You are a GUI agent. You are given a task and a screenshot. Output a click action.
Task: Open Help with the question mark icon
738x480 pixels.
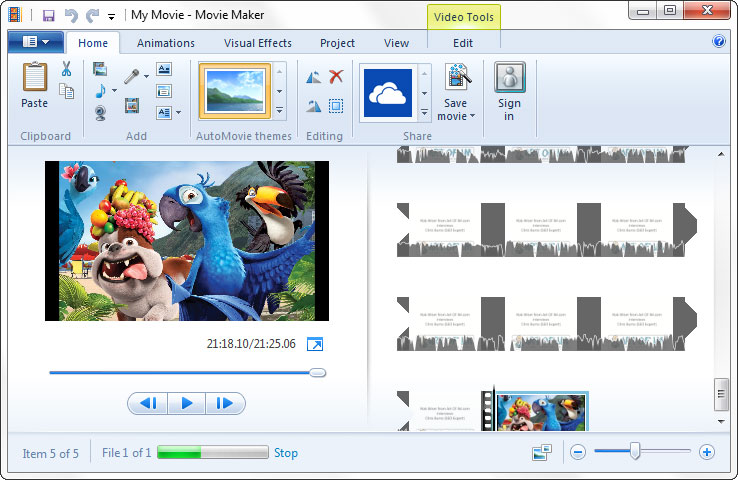tap(719, 41)
